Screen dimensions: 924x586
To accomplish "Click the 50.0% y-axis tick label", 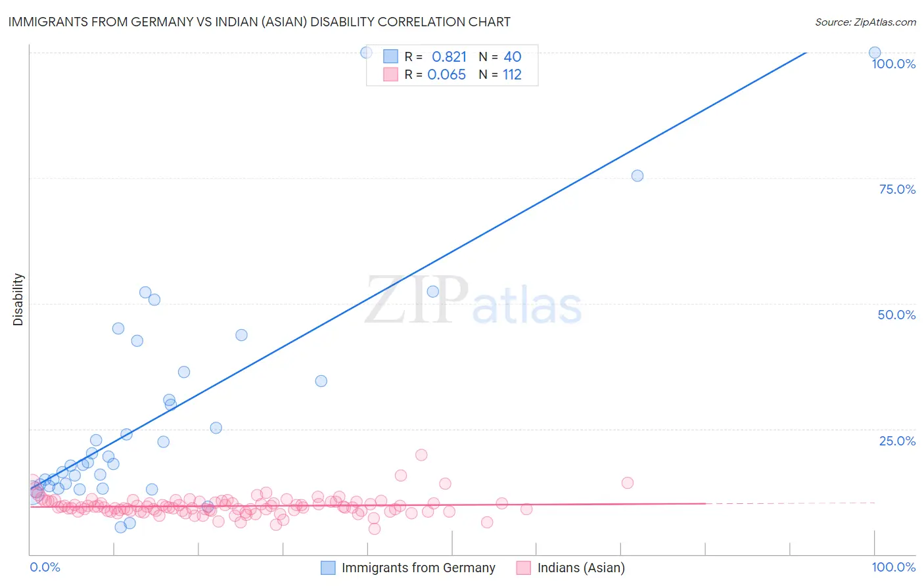I will coord(896,315).
